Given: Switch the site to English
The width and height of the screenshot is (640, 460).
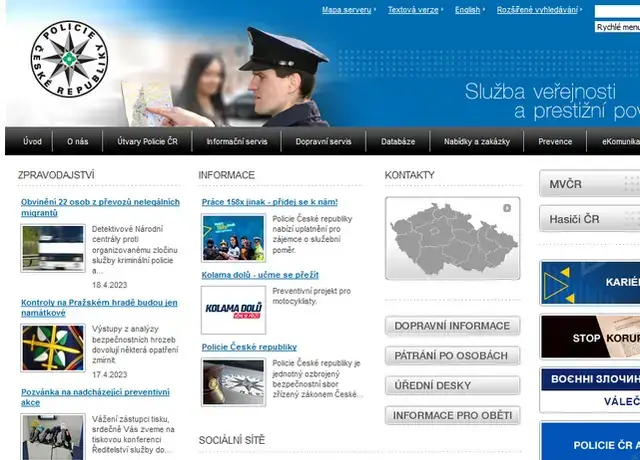Looking at the screenshot, I should [467, 10].
